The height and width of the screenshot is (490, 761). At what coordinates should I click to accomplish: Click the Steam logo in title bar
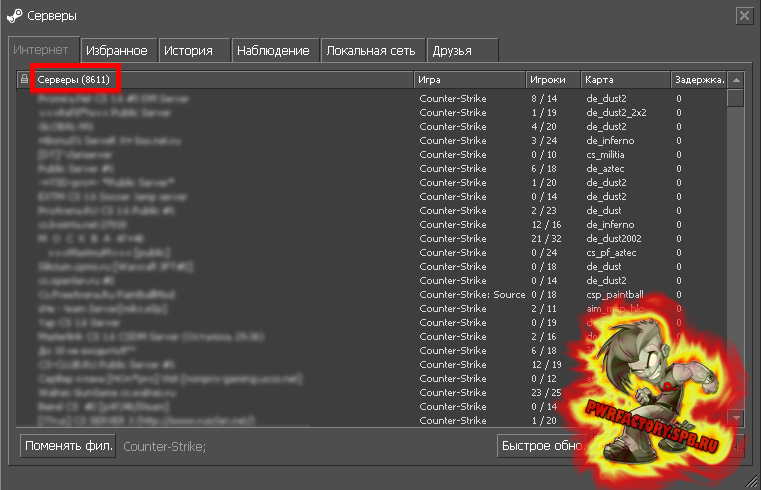coord(14,16)
